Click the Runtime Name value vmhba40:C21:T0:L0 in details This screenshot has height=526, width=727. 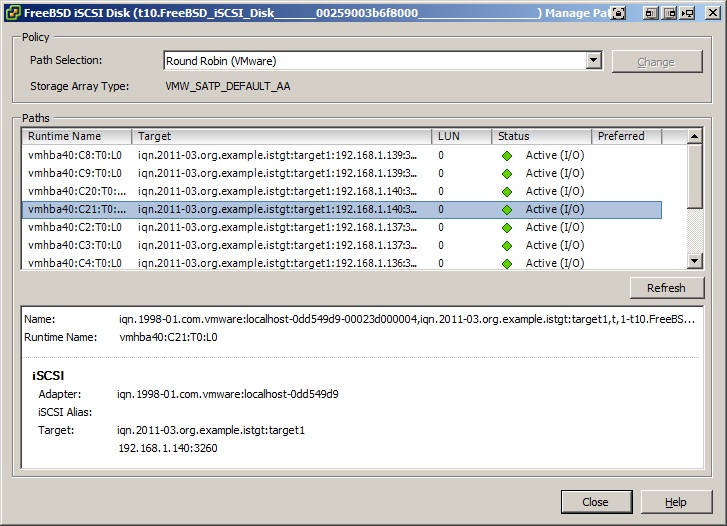pos(168,337)
